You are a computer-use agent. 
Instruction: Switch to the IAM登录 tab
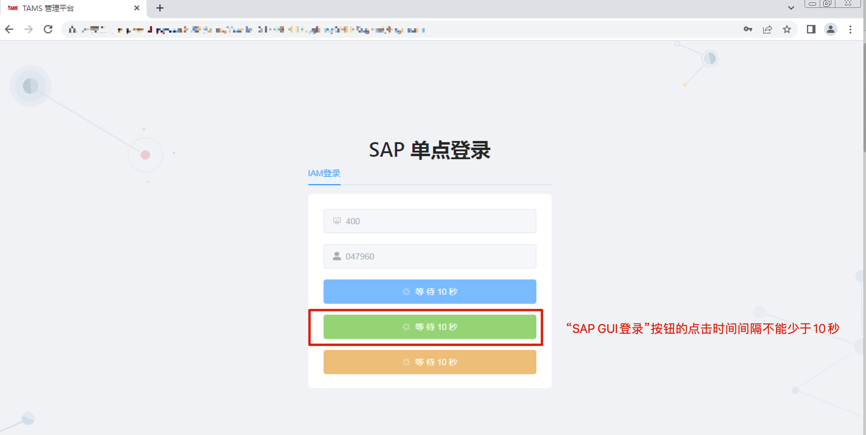tap(324, 173)
